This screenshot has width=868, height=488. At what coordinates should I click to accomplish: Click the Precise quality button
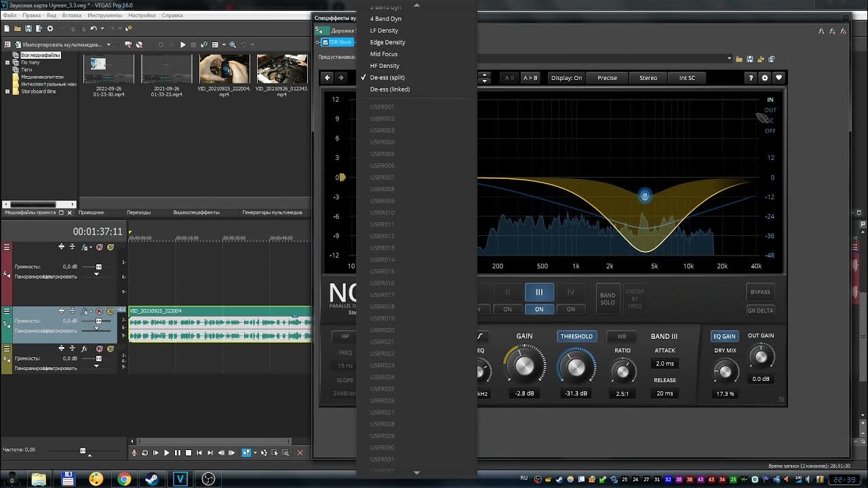tap(608, 78)
